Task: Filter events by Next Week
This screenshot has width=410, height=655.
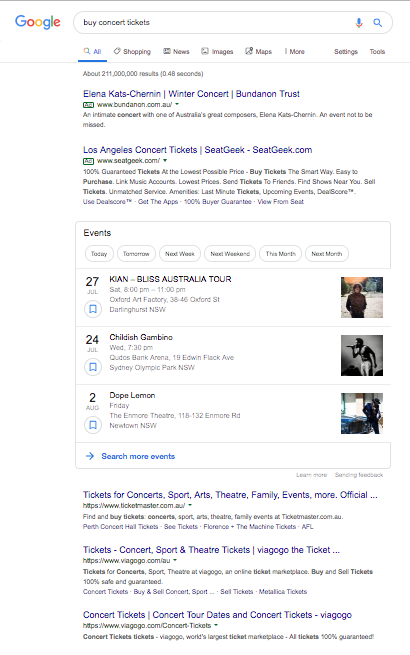Action: pos(180,254)
